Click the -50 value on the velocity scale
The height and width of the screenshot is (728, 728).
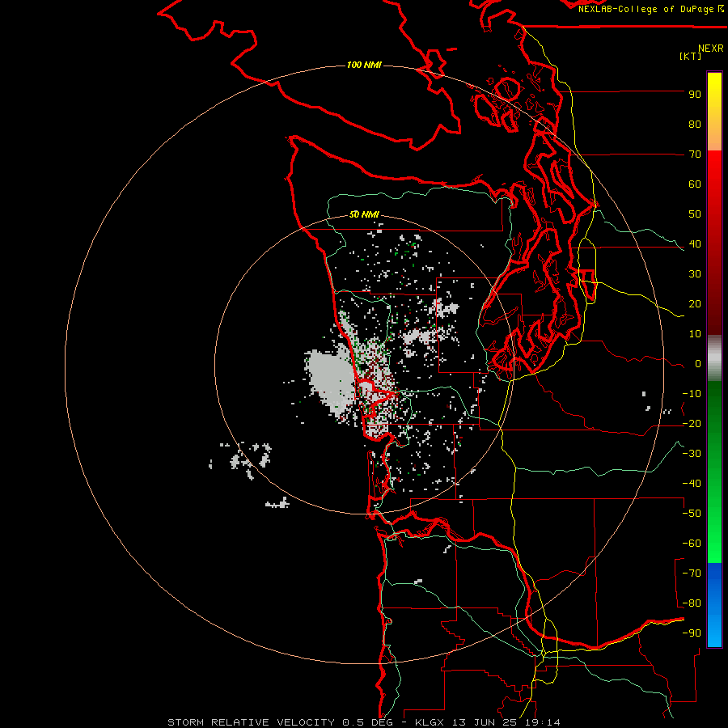pyautogui.click(x=692, y=514)
